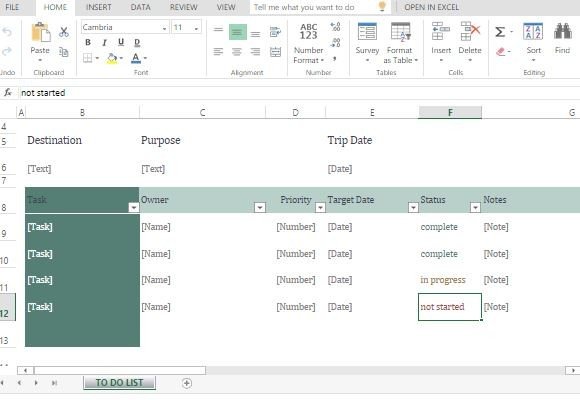The width and height of the screenshot is (580, 400).
Task: Select Bottom Align icon
Action: point(255,34)
